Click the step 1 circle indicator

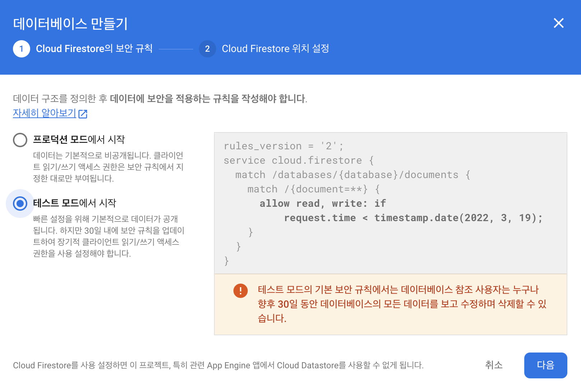coord(22,49)
